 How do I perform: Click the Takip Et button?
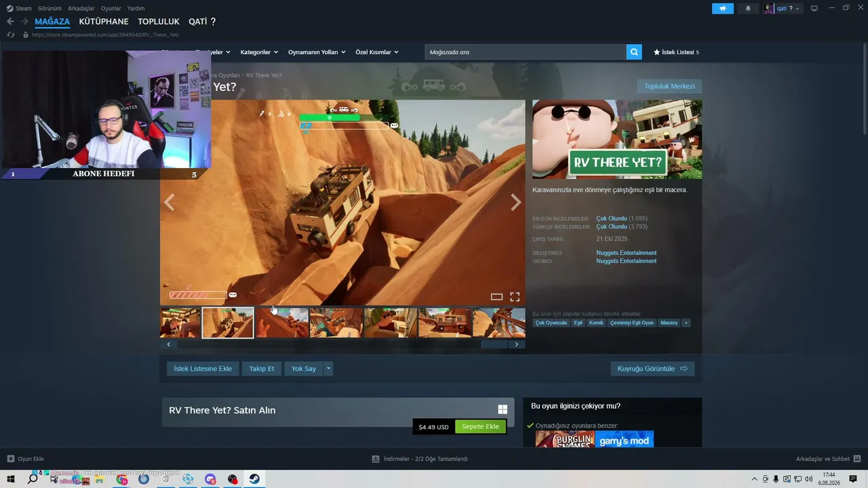click(262, 369)
